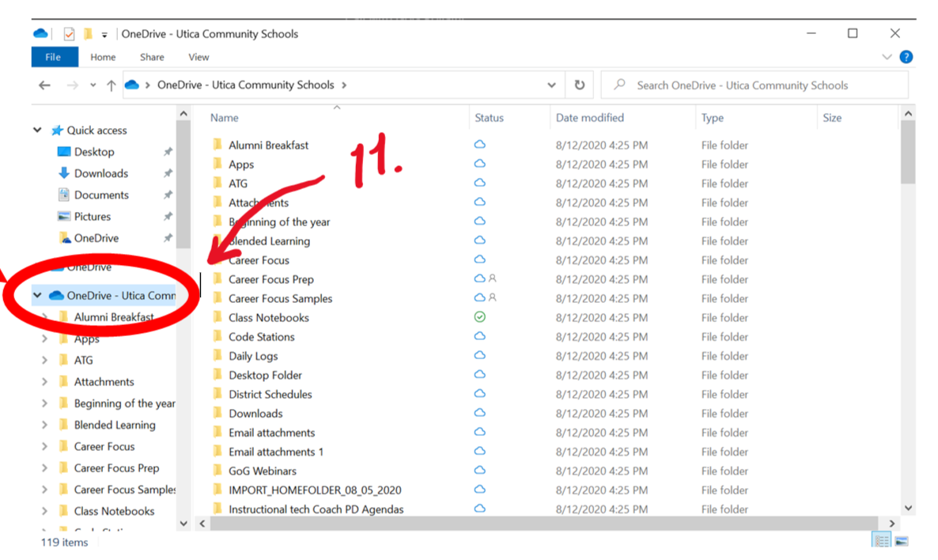Open the Help question mark icon
Image resolution: width=938 pixels, height=560 pixels.
[x=906, y=57]
